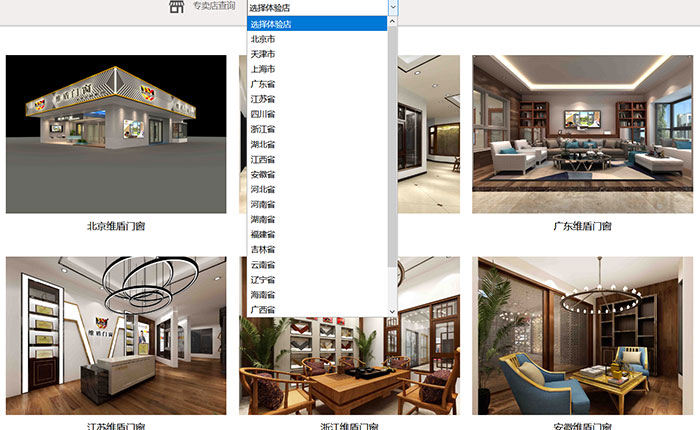Pick 浙江省 from the list
Viewport: 700px width, 430px height.
point(263,129)
